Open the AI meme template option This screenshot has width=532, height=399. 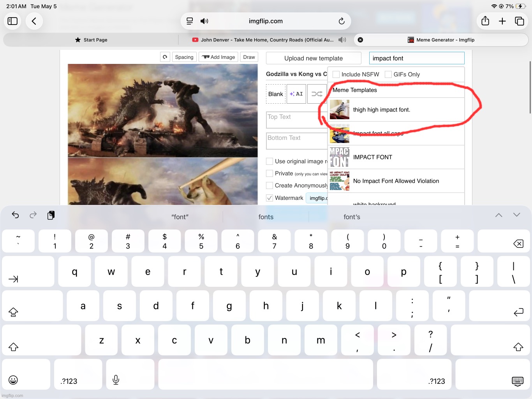[x=296, y=94]
